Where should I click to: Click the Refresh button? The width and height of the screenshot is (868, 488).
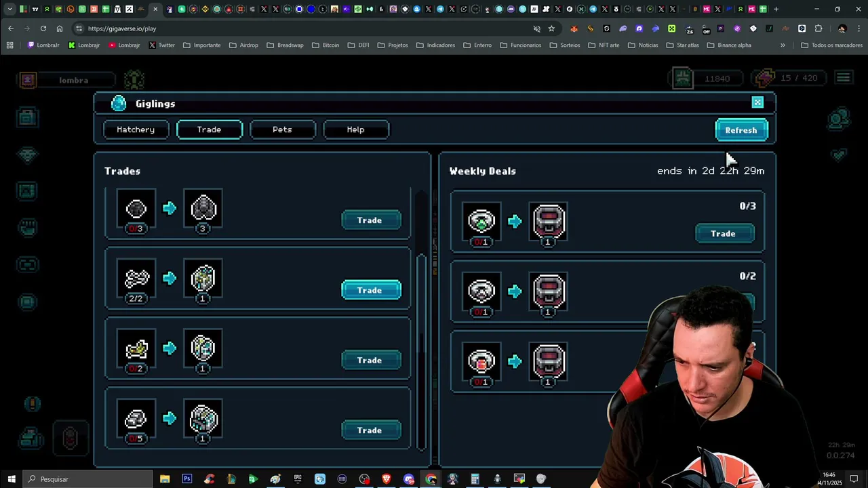coord(741,130)
